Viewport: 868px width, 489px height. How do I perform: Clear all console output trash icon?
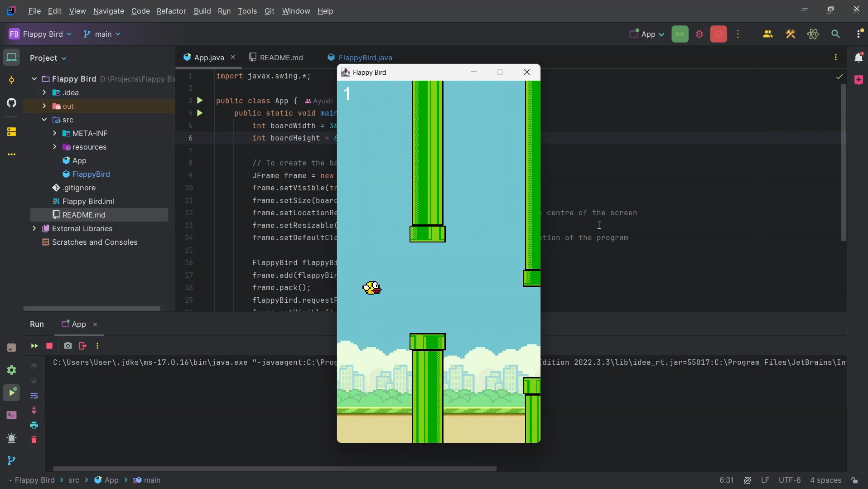34,440
